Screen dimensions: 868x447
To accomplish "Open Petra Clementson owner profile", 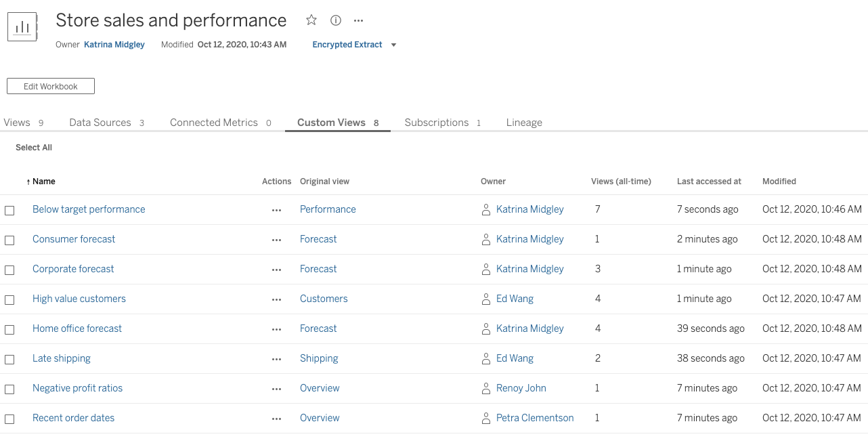I will click(x=535, y=418).
